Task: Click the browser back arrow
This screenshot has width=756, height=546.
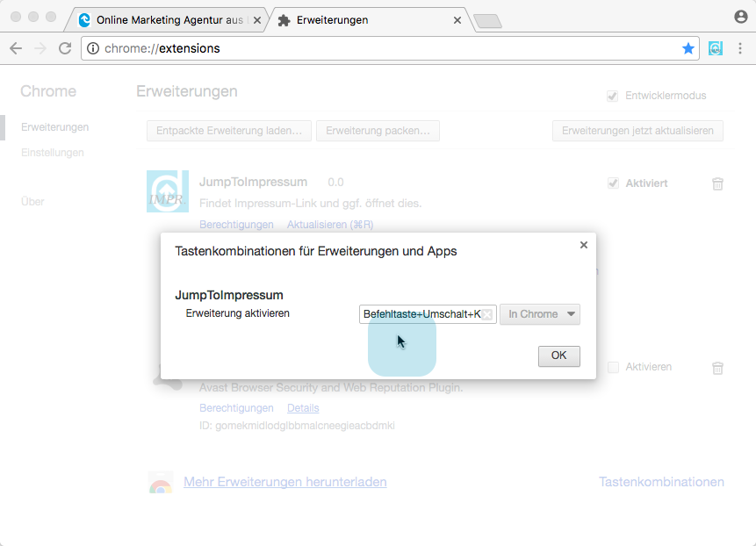Action: 16,48
